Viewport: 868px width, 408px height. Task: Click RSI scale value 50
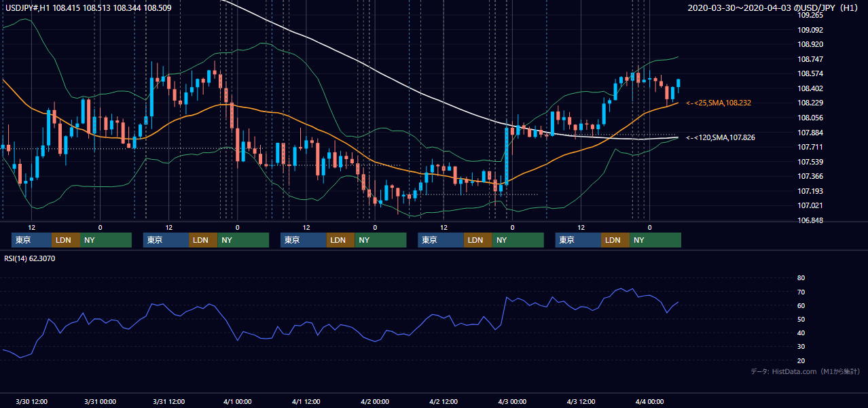pyautogui.click(x=801, y=319)
